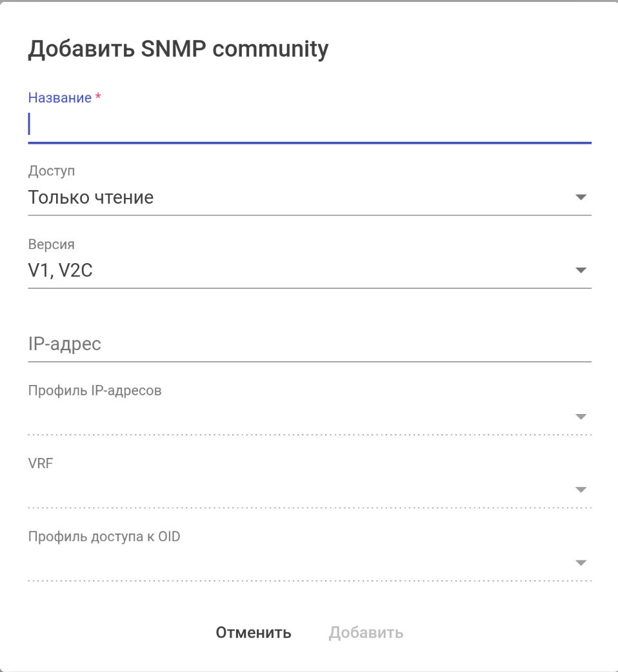Click the red required asterisk by Название
This screenshot has height=672, width=618.
pos(98,97)
